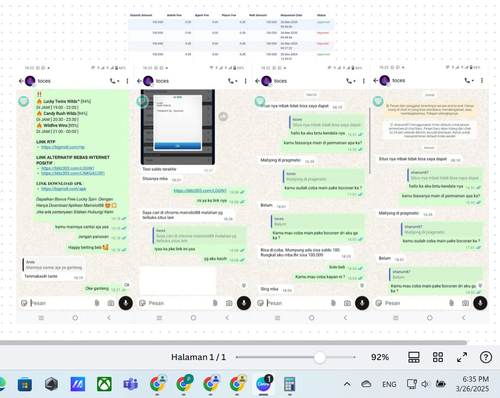
Task: Open Microsoft Teams from the taskbar
Action: point(130,384)
